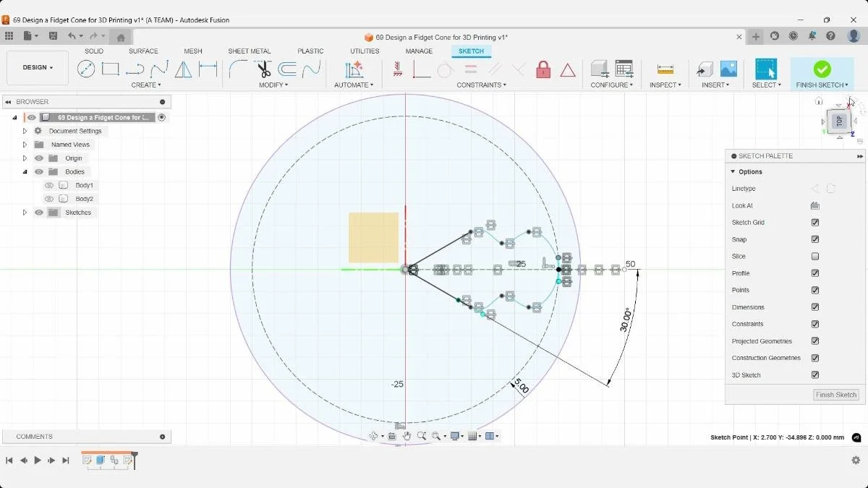Open the Data Panel grid icon
Screen dimensions: 868x488
pos(9,35)
